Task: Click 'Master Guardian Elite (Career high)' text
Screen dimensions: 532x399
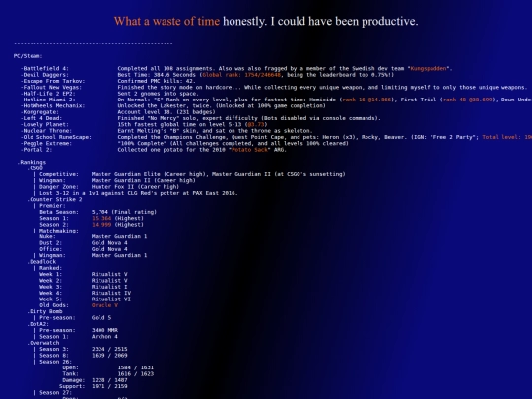Action: (x=148, y=174)
